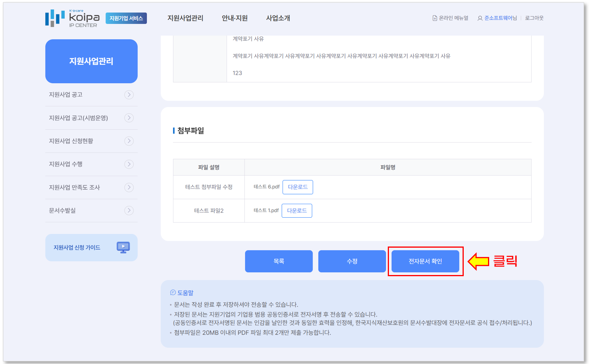
Task: Click the 로그아웃 link
Action: [534, 18]
